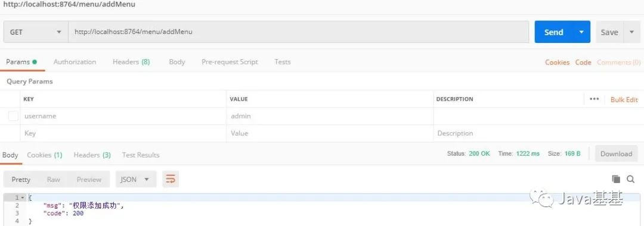Click the Code link
Viewport: 644px width, 226px height.
click(583, 63)
